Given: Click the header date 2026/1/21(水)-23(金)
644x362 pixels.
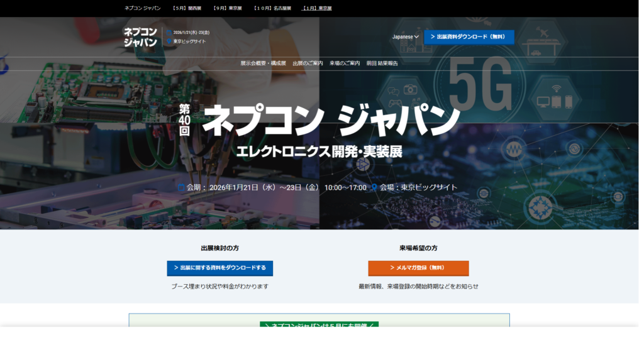Looking at the screenshot, I should click(191, 33).
